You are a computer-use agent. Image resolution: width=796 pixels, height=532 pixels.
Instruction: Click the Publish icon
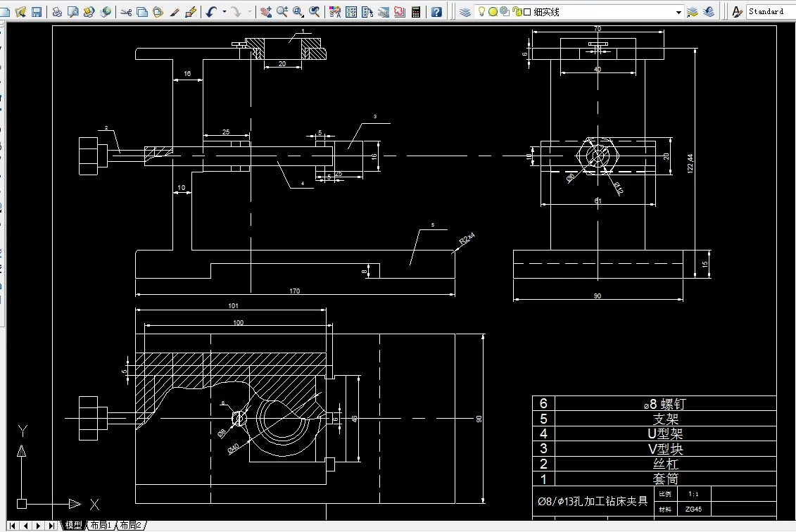tap(89, 12)
